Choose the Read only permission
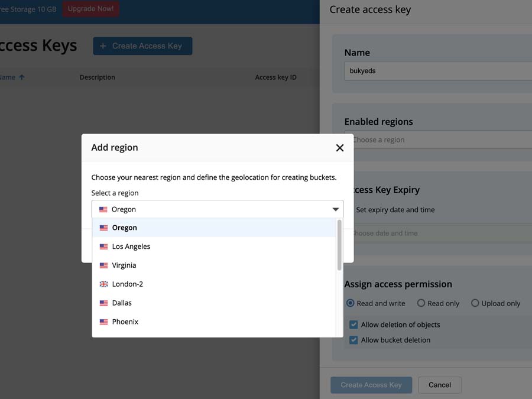532x399 pixels. click(421, 303)
